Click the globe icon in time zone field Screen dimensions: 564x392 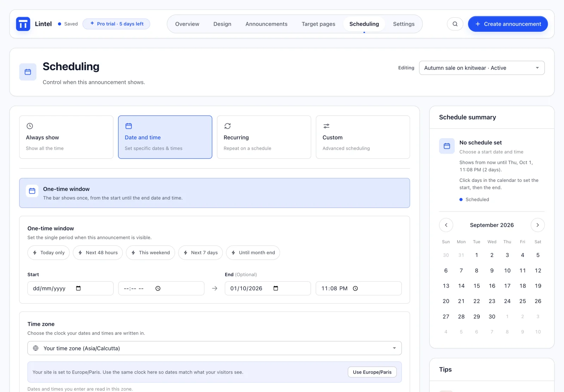click(x=36, y=348)
